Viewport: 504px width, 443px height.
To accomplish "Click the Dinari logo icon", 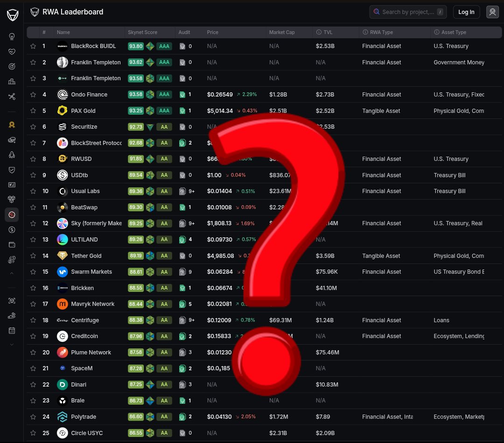I will (x=63, y=385).
